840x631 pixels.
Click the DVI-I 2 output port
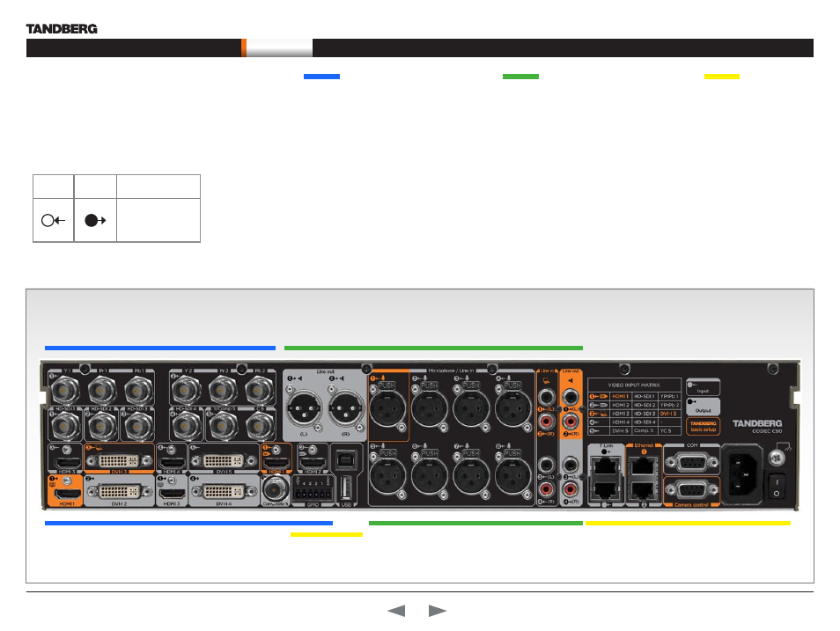pyautogui.click(x=119, y=492)
